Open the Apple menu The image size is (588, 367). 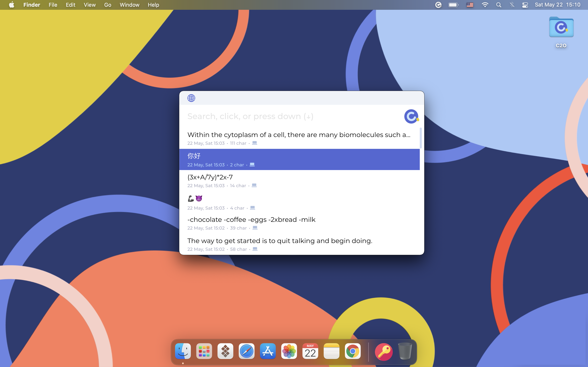pos(11,5)
